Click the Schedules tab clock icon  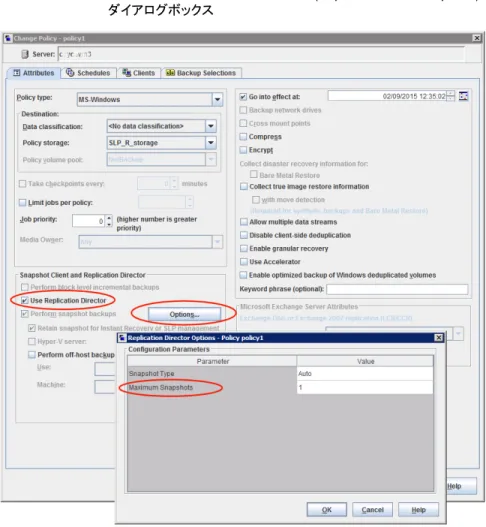click(x=70, y=73)
